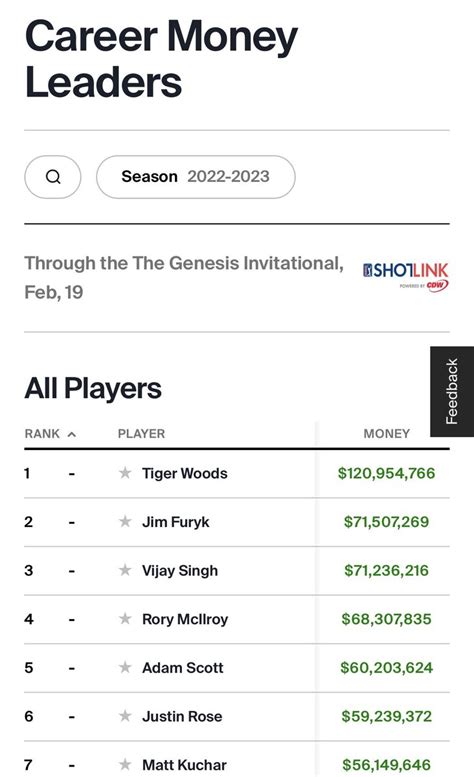Open the Feedback side tab
Image resolution: width=474 pixels, height=777 pixels.
(452, 391)
